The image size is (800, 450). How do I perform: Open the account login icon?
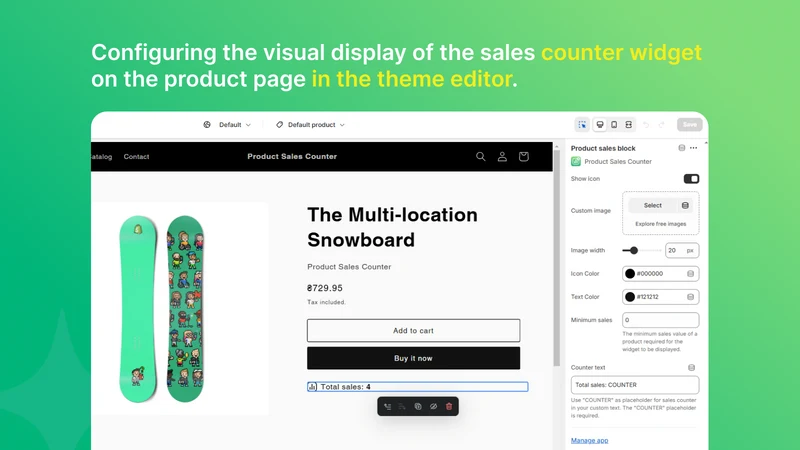click(502, 157)
